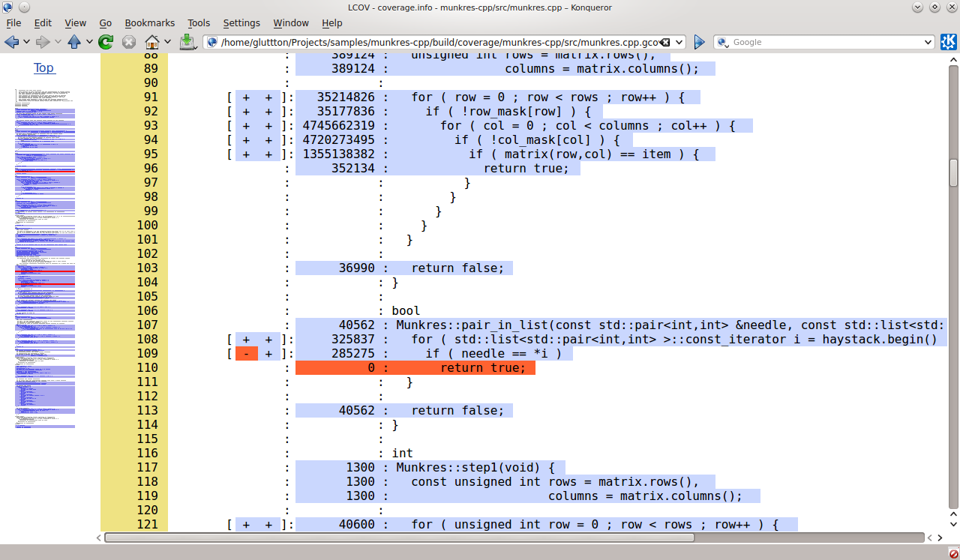The width and height of the screenshot is (960, 560).
Task: Click 'if ( needle == *i )' code
Action: pos(493,353)
